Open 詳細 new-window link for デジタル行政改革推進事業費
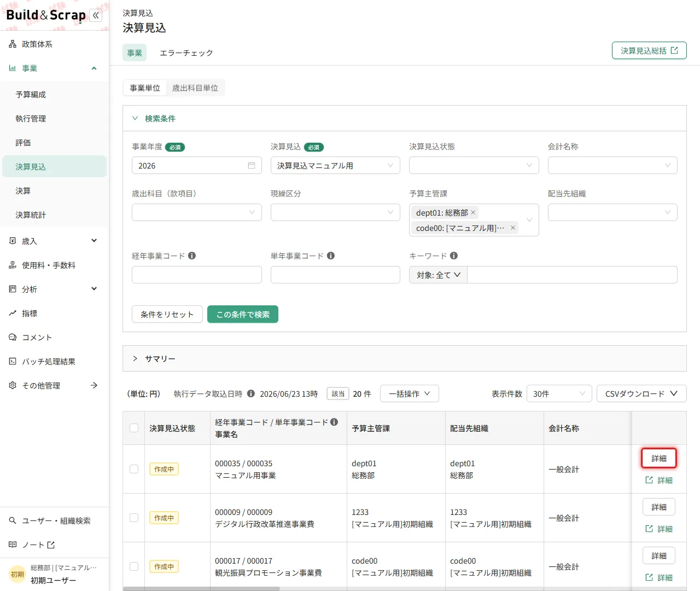Image resolution: width=700 pixels, height=591 pixels. [x=659, y=529]
